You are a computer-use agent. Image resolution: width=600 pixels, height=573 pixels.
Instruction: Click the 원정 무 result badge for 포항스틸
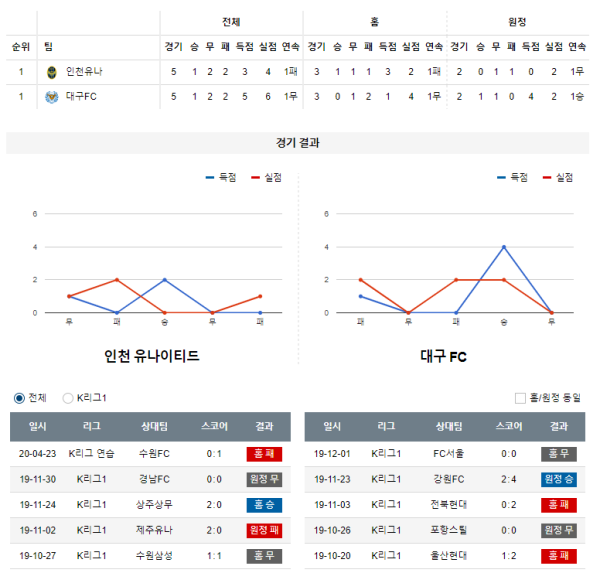tap(559, 531)
